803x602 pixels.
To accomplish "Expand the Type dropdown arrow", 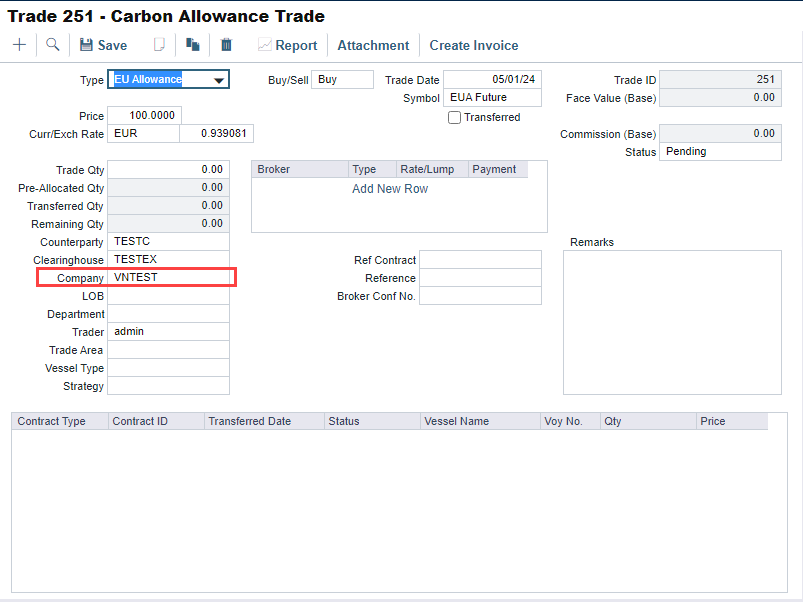I will [x=218, y=80].
